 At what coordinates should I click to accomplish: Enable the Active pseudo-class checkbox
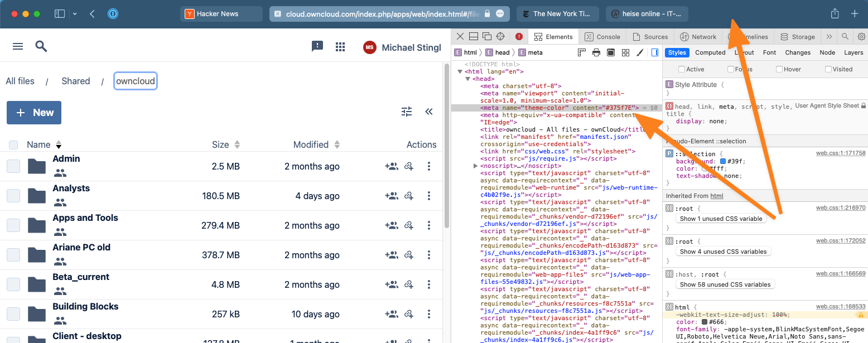[681, 69]
